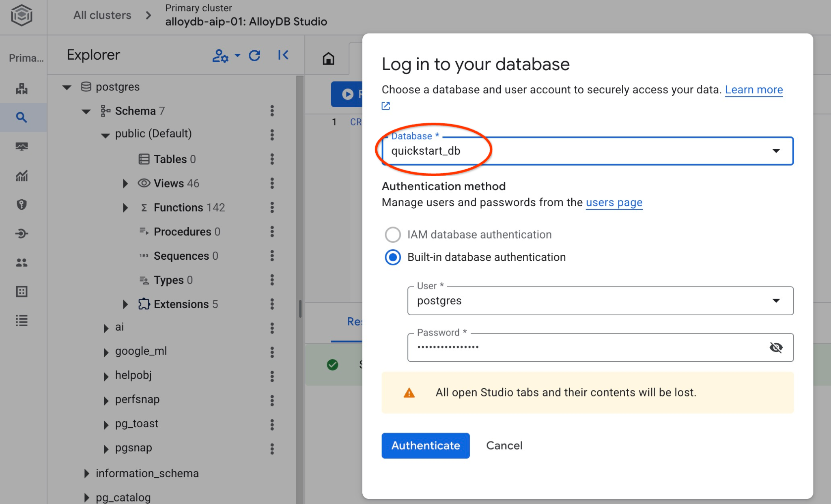Select the Procedures 0 tree item

coord(180,232)
